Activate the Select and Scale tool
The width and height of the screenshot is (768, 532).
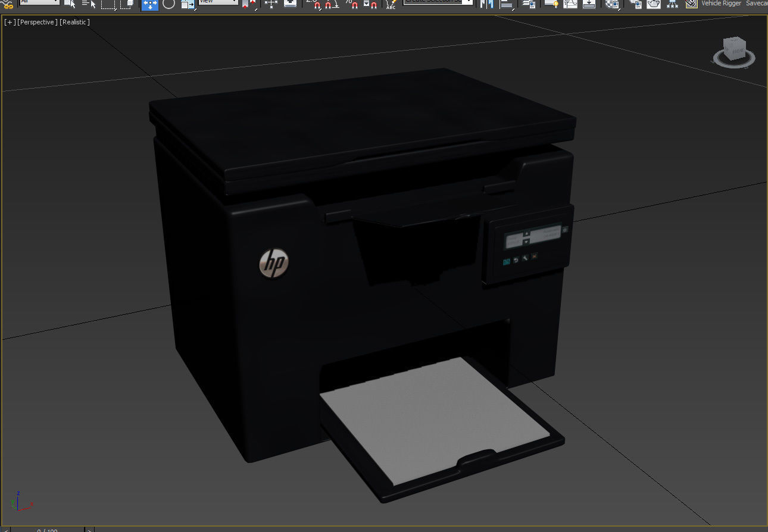tap(188, 4)
